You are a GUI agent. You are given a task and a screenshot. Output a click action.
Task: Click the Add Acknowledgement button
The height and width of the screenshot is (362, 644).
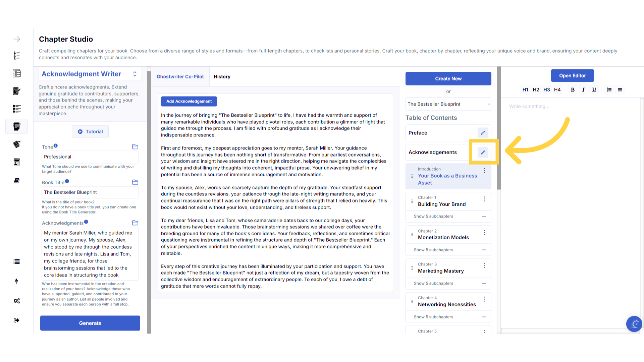click(x=189, y=101)
